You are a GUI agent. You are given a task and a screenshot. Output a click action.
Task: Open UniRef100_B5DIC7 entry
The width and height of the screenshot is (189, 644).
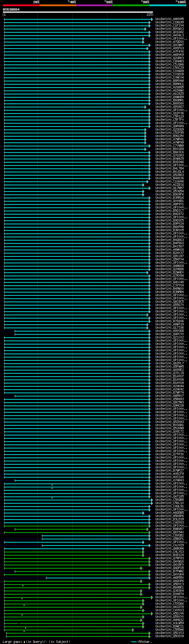pyautogui.click(x=170, y=211)
